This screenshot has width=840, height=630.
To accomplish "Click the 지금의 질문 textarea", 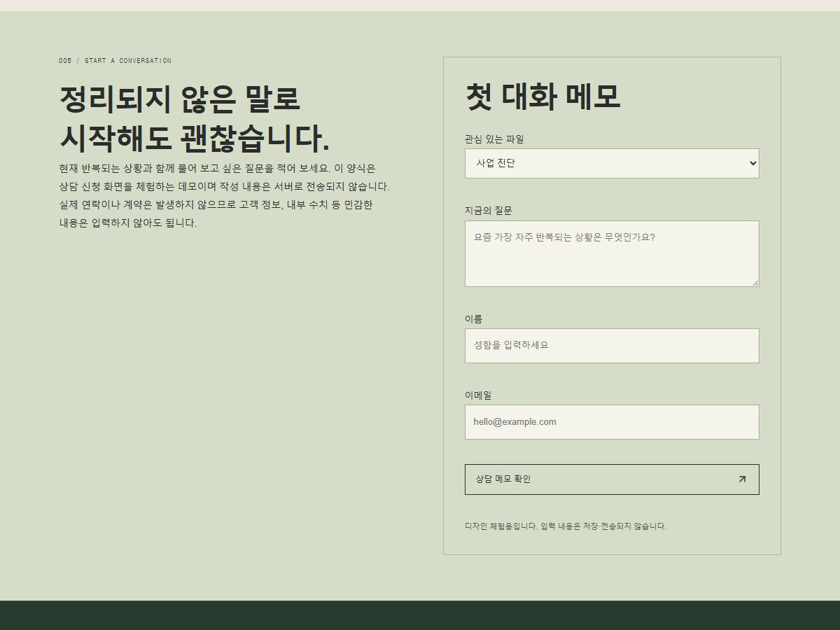I will (x=612, y=253).
